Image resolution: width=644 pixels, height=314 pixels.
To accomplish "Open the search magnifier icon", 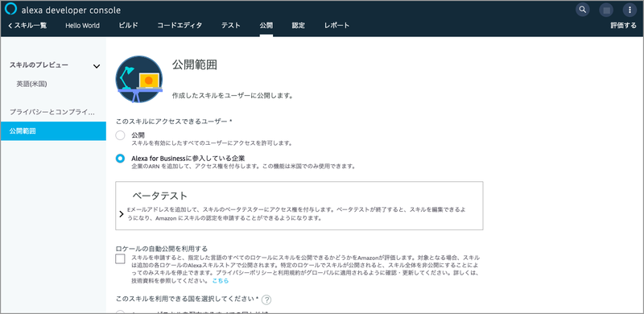I will [582, 10].
